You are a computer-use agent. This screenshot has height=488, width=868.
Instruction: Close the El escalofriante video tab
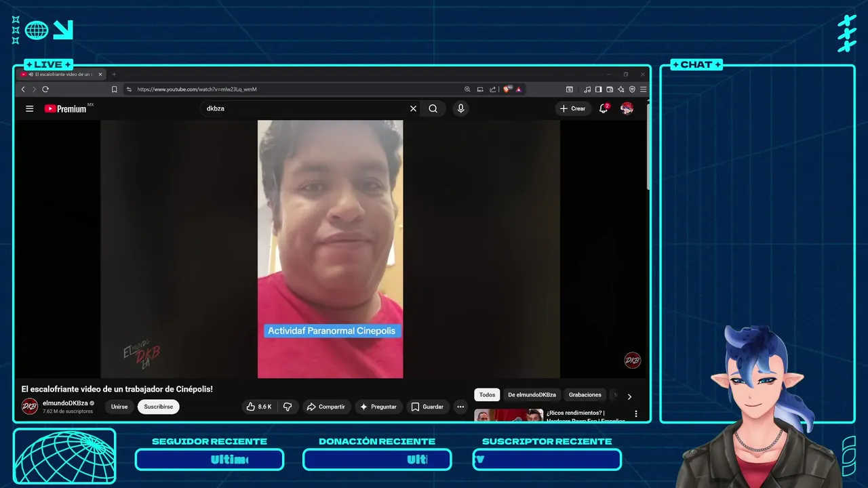tap(100, 75)
